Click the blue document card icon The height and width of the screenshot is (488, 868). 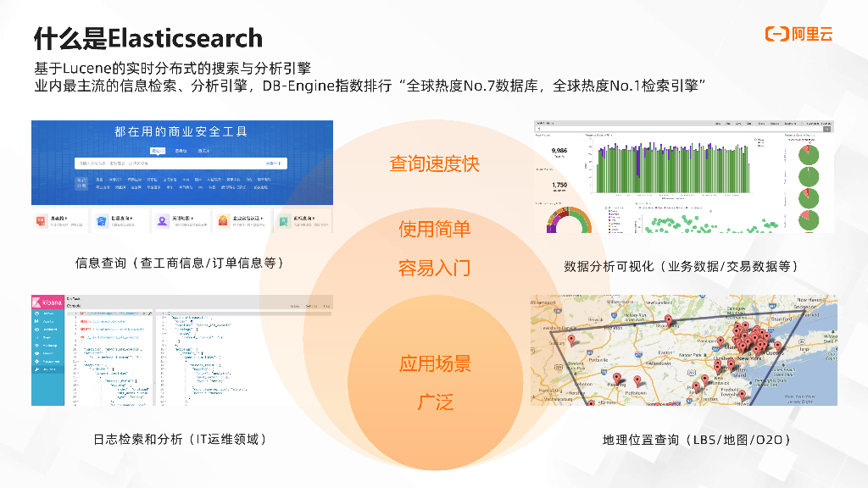[102, 221]
